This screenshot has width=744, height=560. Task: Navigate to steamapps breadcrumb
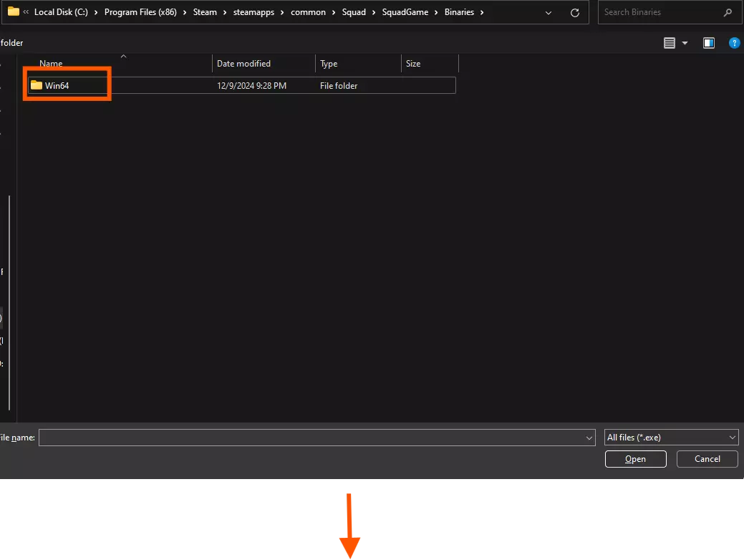point(254,12)
